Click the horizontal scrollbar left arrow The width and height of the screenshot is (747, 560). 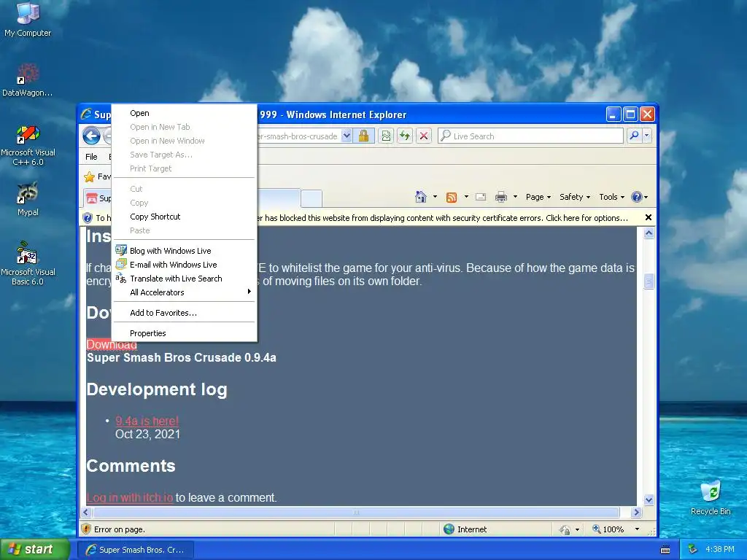pos(86,513)
